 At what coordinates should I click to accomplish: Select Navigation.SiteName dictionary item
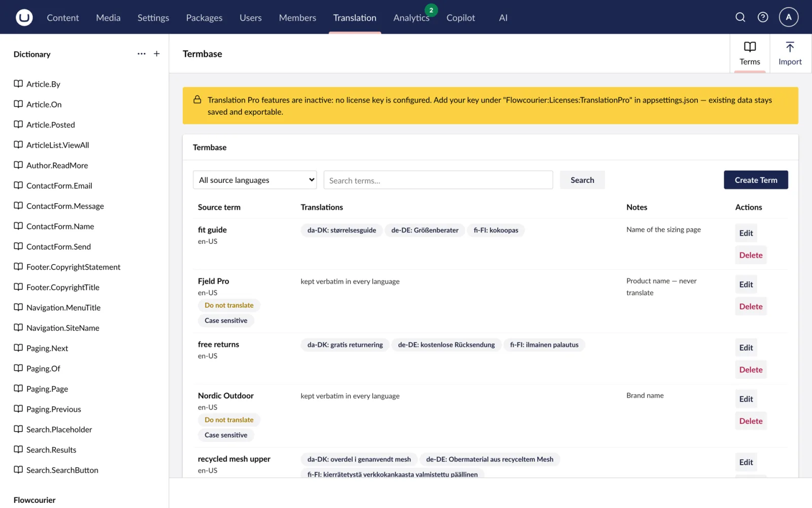click(x=63, y=328)
